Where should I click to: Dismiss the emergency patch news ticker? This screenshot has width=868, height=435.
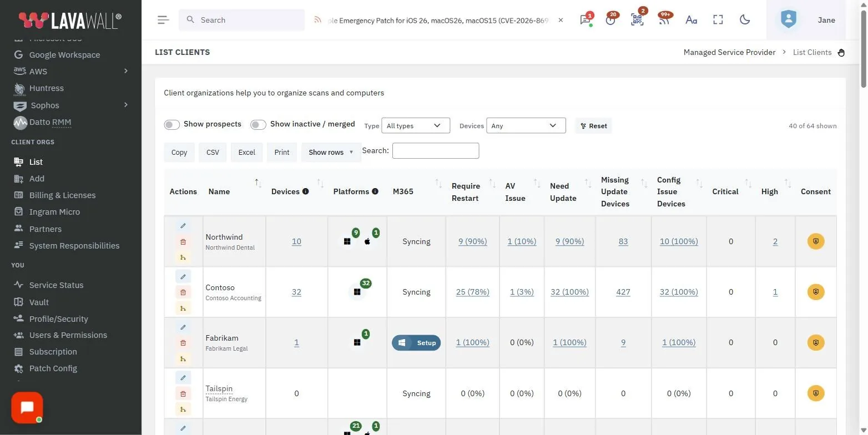[561, 20]
